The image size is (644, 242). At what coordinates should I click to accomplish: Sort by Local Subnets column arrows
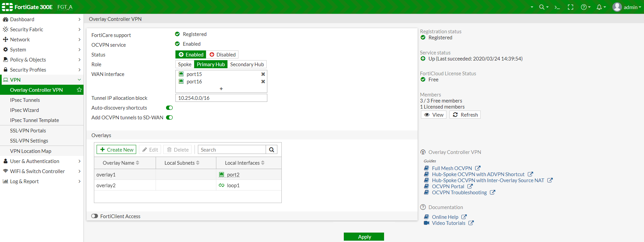click(198, 163)
